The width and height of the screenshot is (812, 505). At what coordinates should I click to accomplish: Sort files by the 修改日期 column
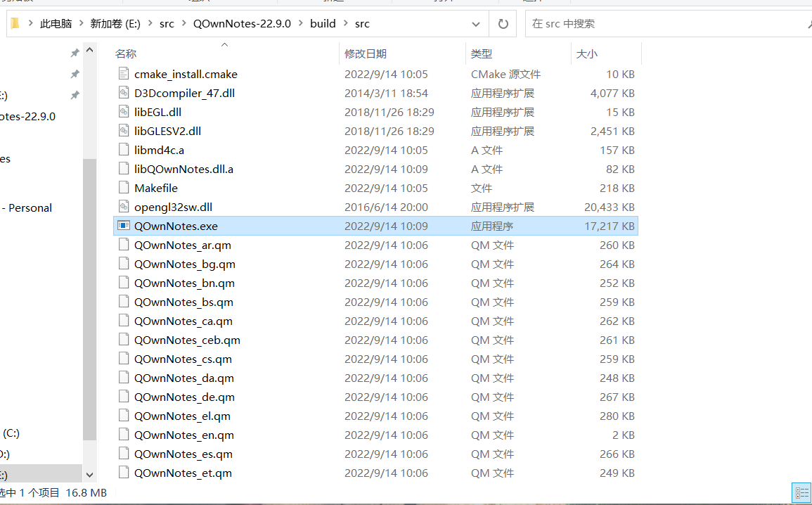point(366,53)
